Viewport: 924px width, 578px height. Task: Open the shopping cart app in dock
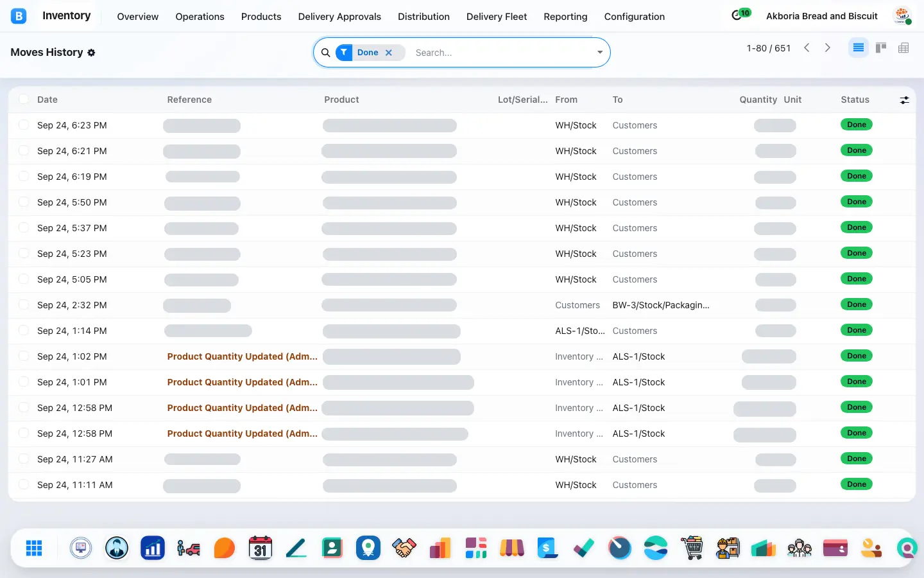(x=692, y=548)
